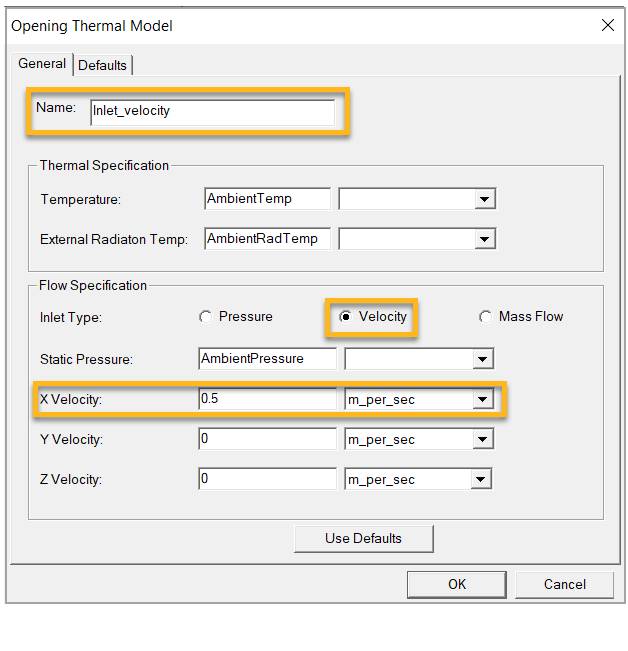Screen dimensions: 628x651
Task: Click the Name input field
Action: click(x=212, y=111)
